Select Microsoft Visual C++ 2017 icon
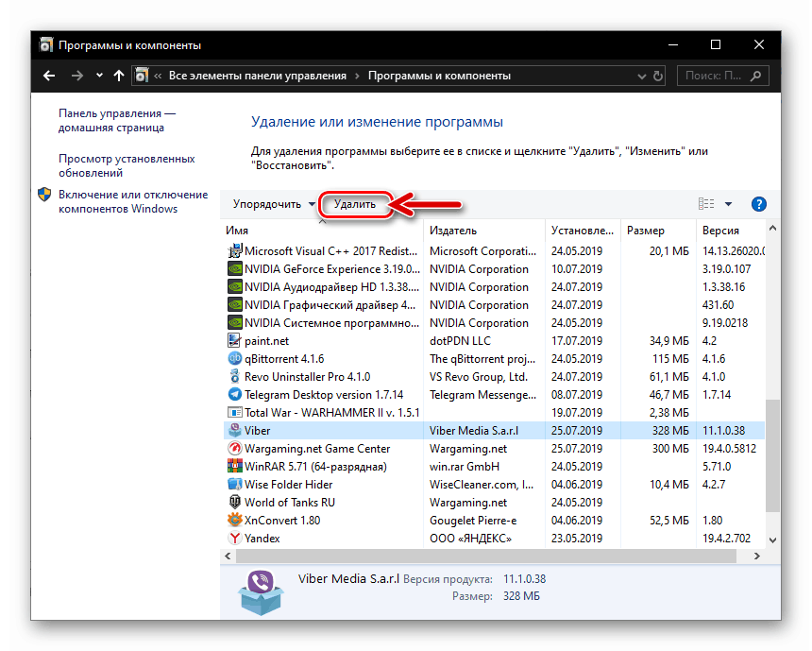 point(234,251)
